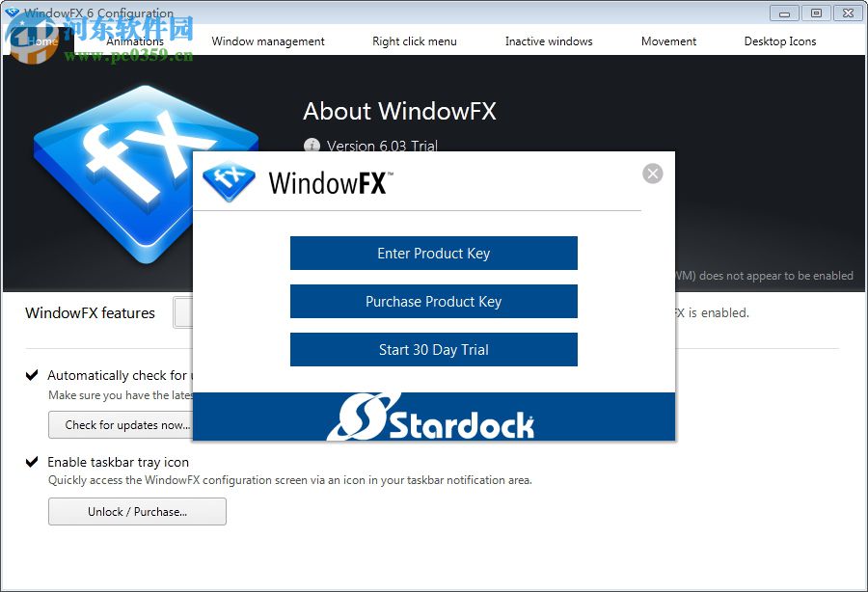Switch to the Right click menu tab
The height and width of the screenshot is (592, 868).
pos(414,41)
